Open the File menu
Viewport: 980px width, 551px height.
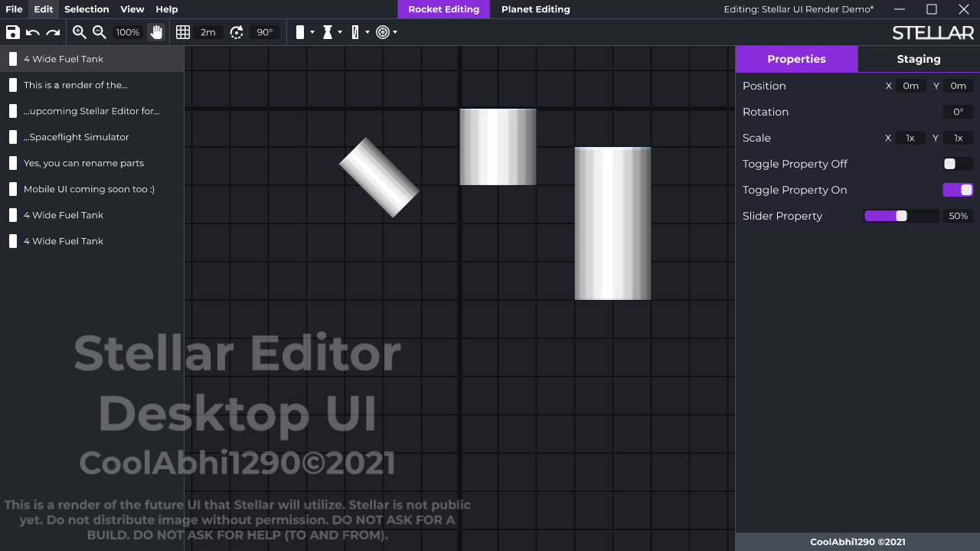point(14,9)
